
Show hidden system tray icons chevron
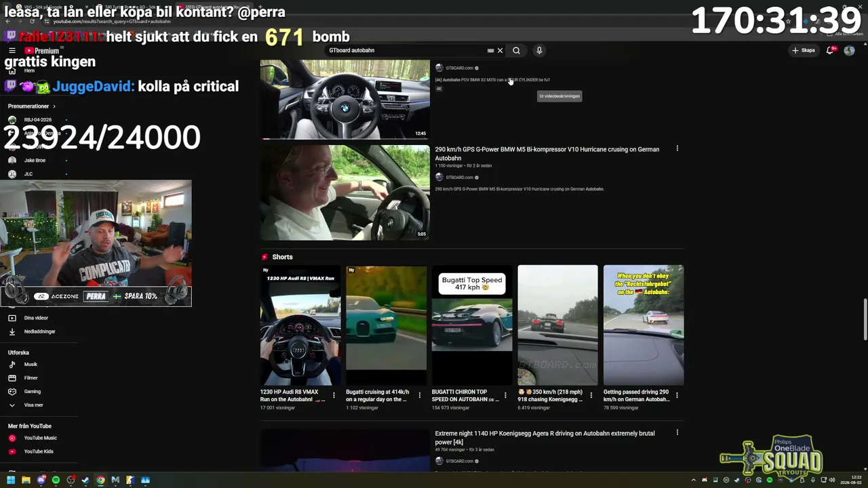point(694,480)
